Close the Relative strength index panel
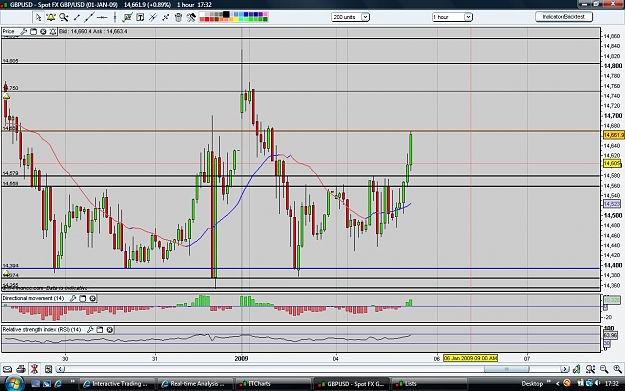This screenshot has width=625, height=391. 110,330
